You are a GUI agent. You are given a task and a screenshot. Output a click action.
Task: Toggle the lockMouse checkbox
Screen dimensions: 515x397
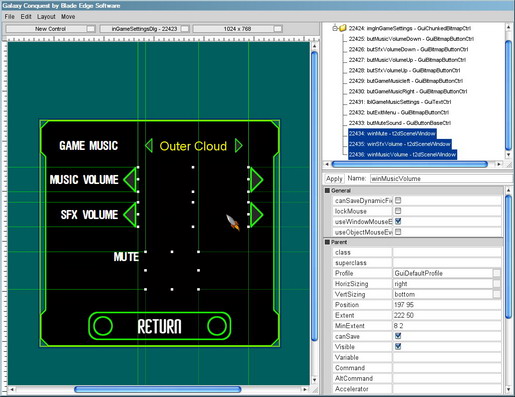tap(398, 211)
